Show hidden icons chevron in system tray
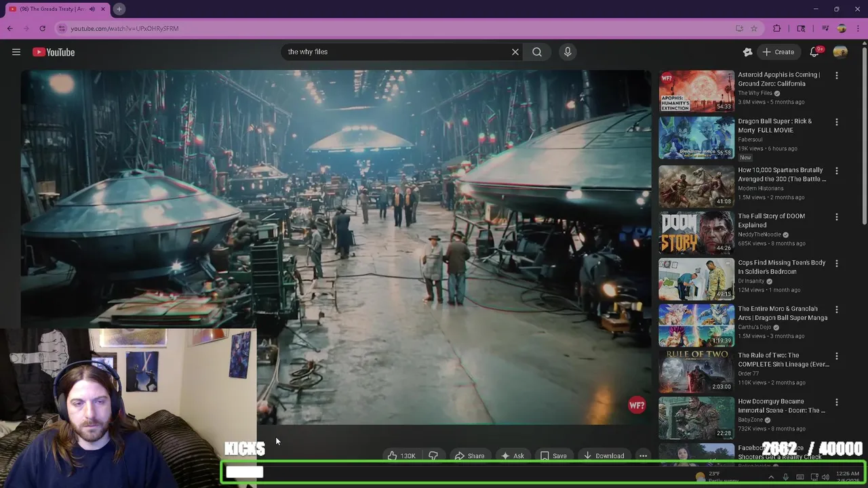 771,477
